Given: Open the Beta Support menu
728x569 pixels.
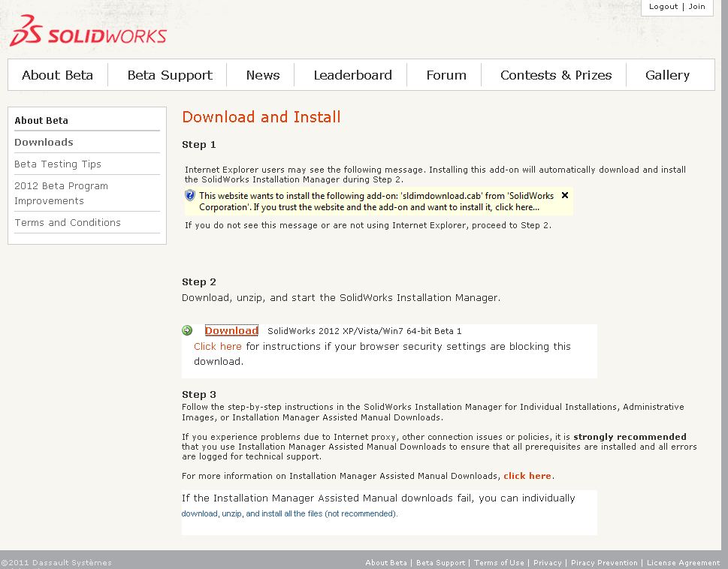Looking at the screenshot, I should [x=170, y=75].
